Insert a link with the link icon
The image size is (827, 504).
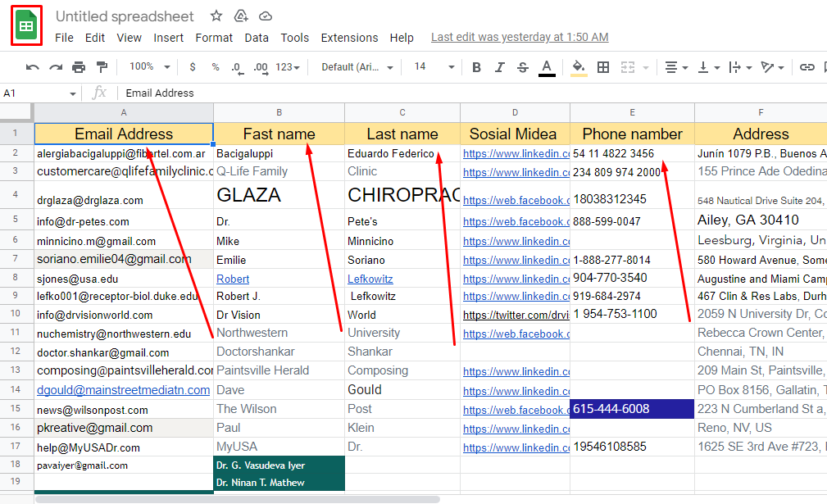(x=807, y=67)
